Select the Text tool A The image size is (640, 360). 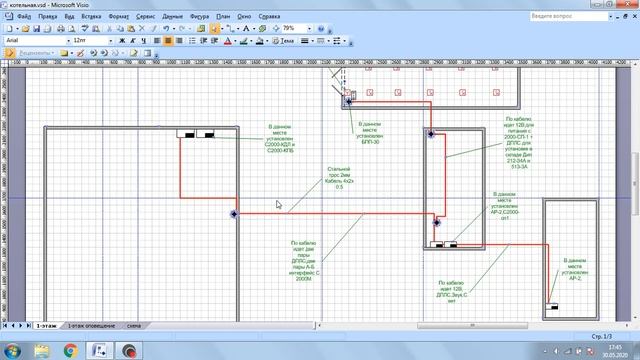pyautogui.click(x=246, y=29)
